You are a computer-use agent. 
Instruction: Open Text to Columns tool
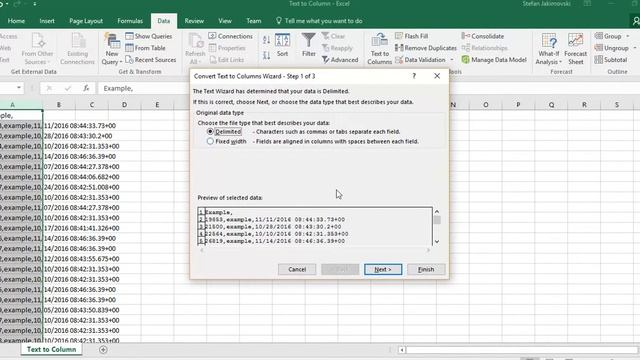point(379,49)
